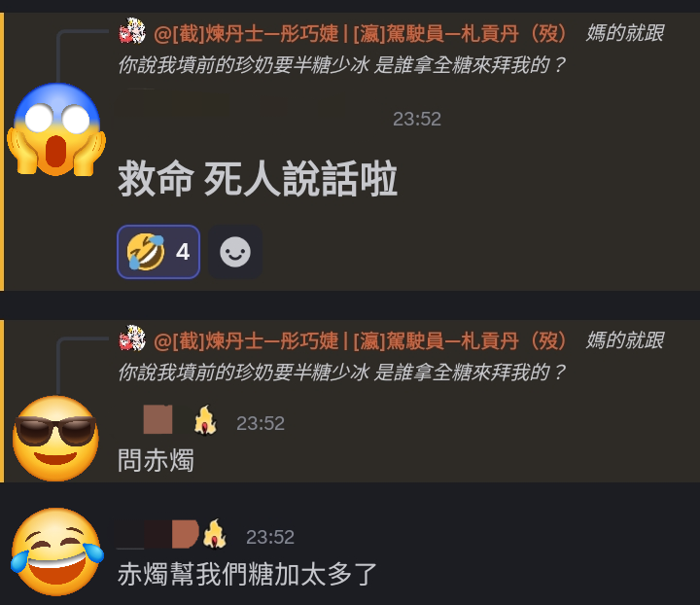Click the blurred username of the last message

(157, 534)
